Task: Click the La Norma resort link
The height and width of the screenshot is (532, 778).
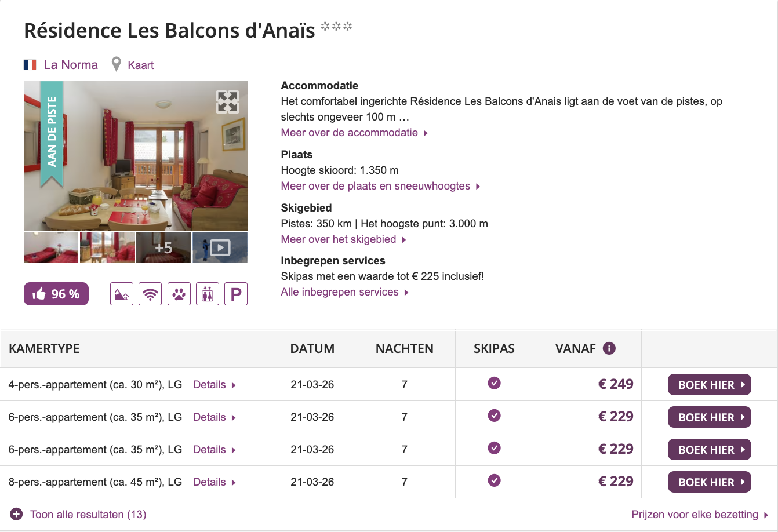Action: coord(71,65)
